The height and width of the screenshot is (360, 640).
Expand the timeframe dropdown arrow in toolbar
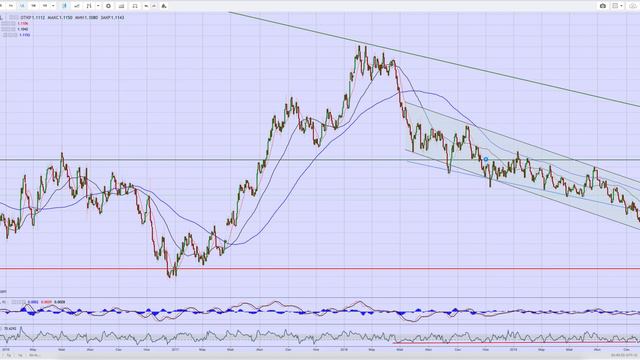tap(53, 6)
